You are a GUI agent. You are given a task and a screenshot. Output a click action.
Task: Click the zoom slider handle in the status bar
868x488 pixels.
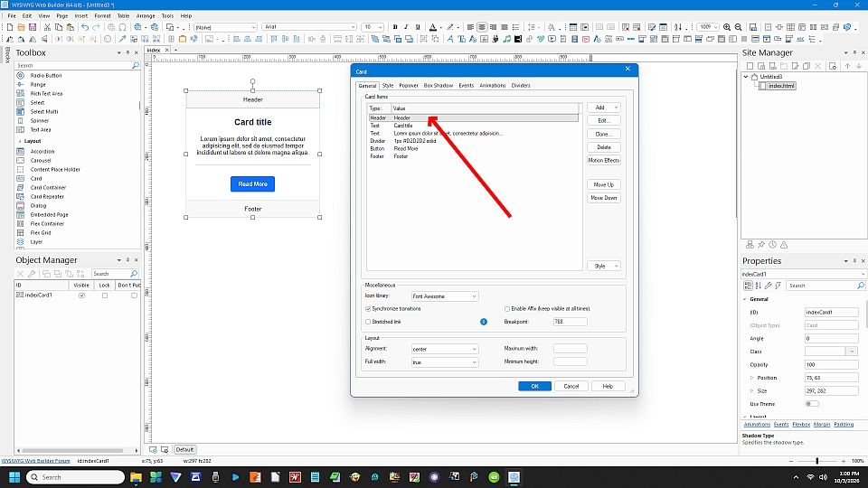(817, 461)
